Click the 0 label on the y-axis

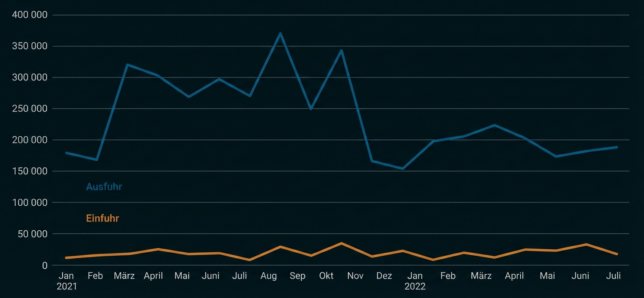coord(44,265)
